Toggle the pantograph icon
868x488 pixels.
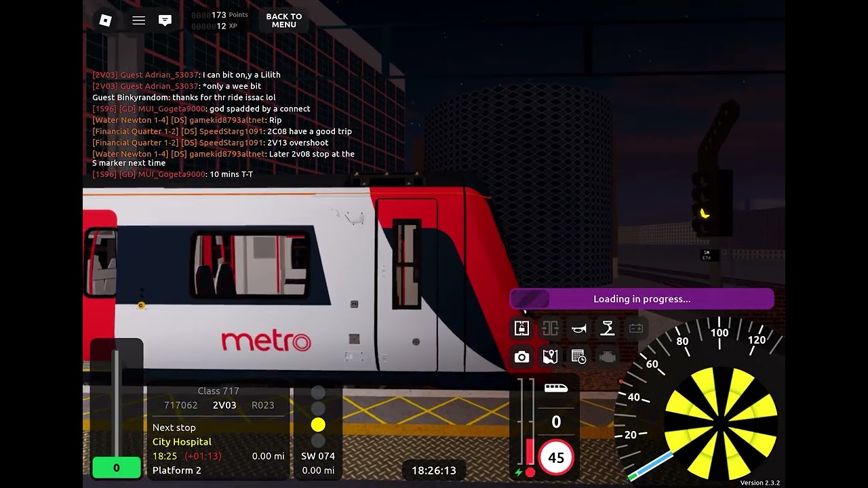pyautogui.click(x=607, y=328)
